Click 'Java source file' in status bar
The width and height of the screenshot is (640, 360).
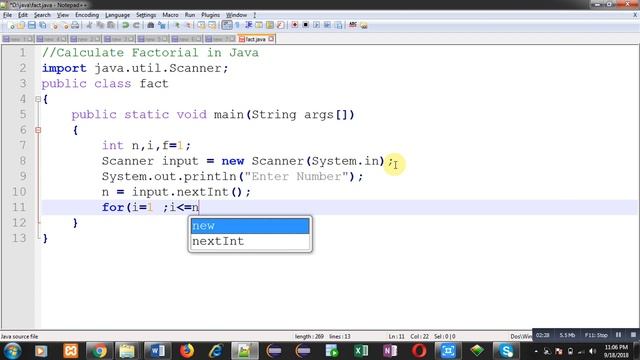pyautogui.click(x=19, y=337)
